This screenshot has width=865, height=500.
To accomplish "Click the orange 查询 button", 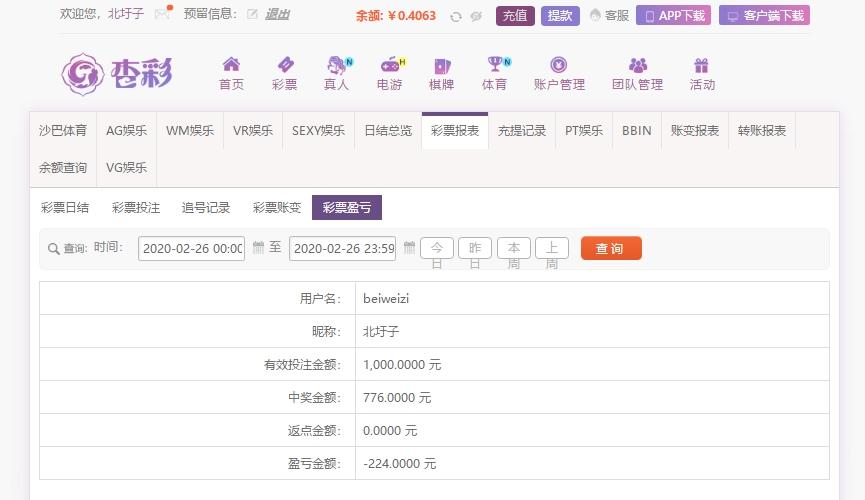I will (610, 248).
